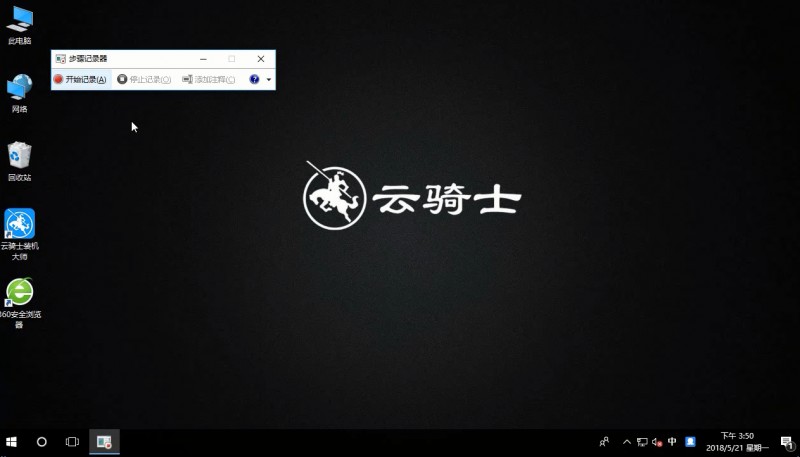Viewport: 800px width, 457px height.
Task: Click the muted volume tray icon
Action: pos(657,442)
